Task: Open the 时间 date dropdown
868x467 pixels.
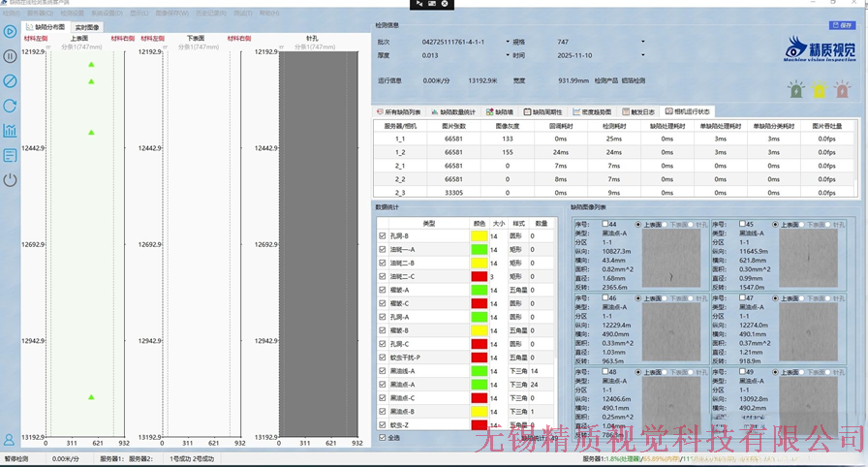Action: click(x=642, y=55)
